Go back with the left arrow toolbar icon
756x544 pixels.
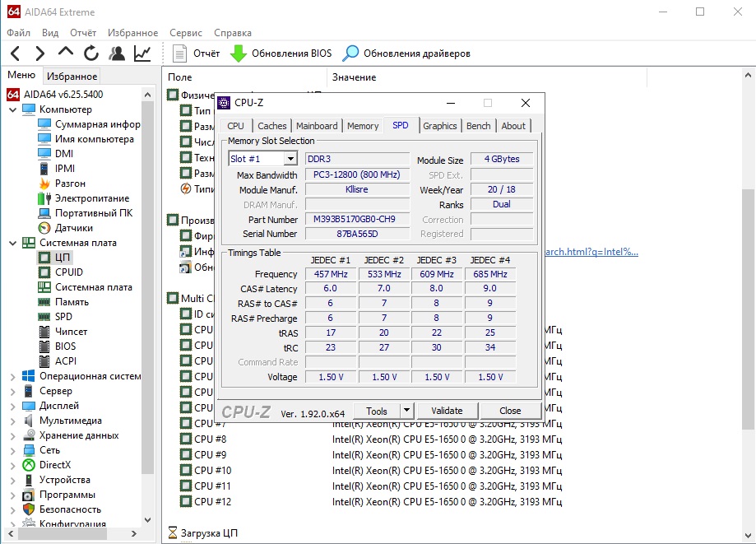click(x=15, y=53)
